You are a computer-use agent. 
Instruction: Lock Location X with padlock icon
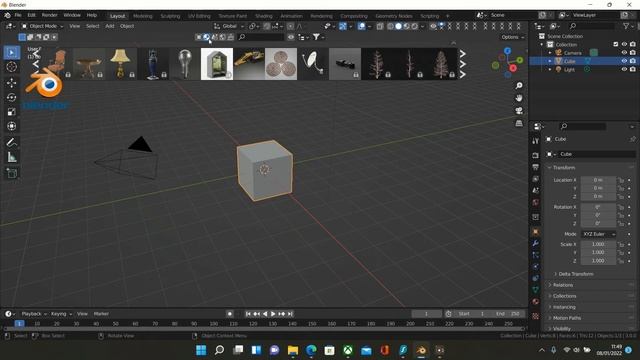621,180
